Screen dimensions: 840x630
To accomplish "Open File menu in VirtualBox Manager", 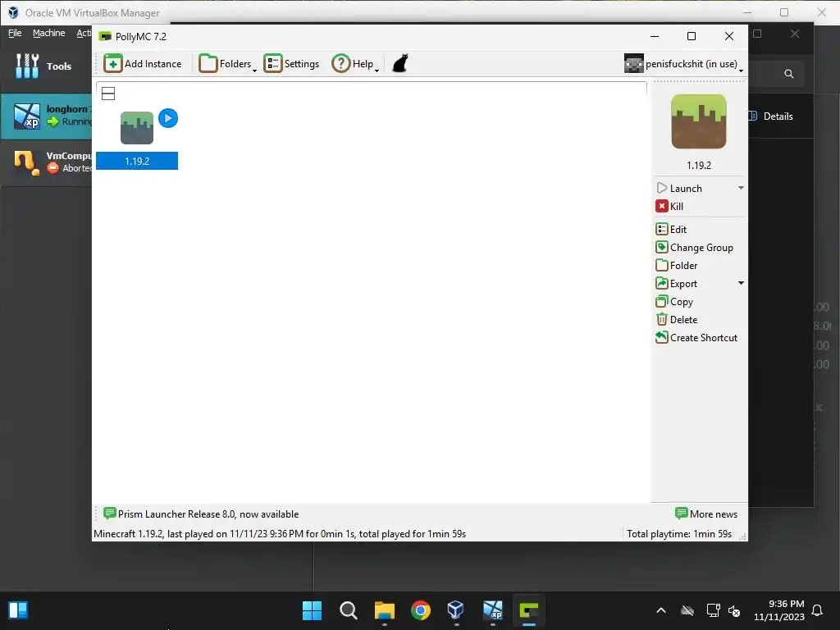I will click(15, 33).
